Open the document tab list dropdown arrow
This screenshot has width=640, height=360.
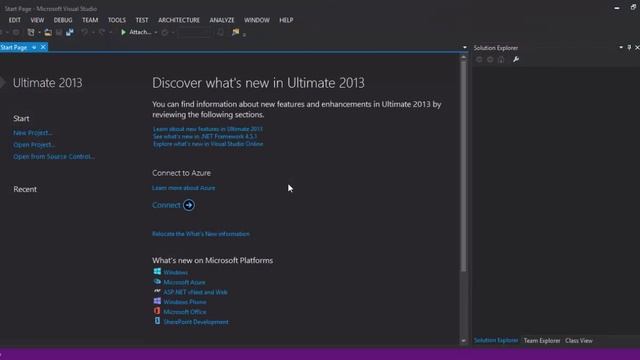click(x=464, y=48)
